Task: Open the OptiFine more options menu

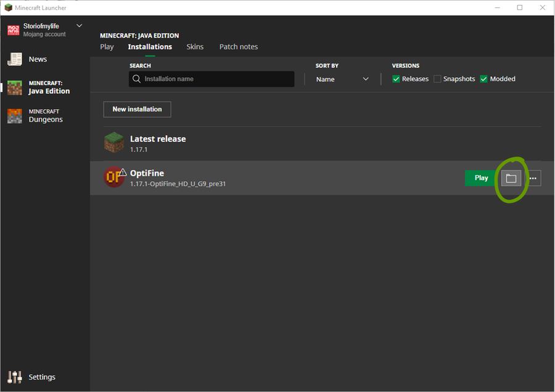Action: click(533, 178)
